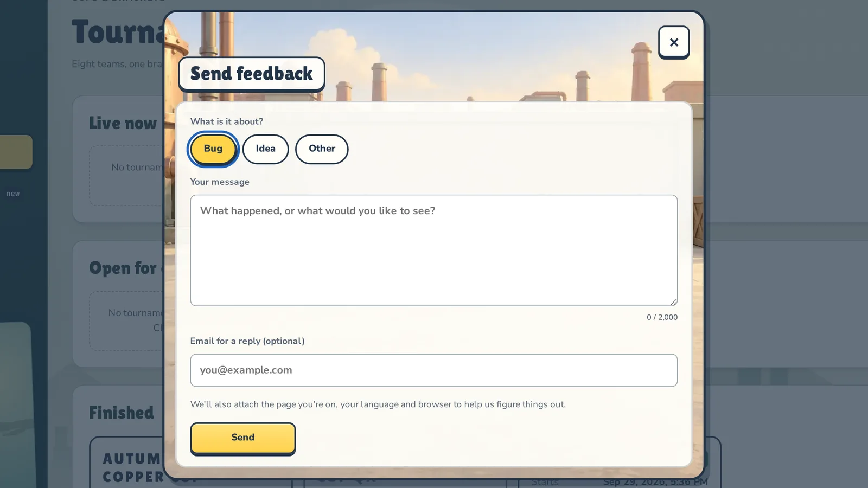Click into the Your message text area
This screenshot has width=868, height=488.
433,250
